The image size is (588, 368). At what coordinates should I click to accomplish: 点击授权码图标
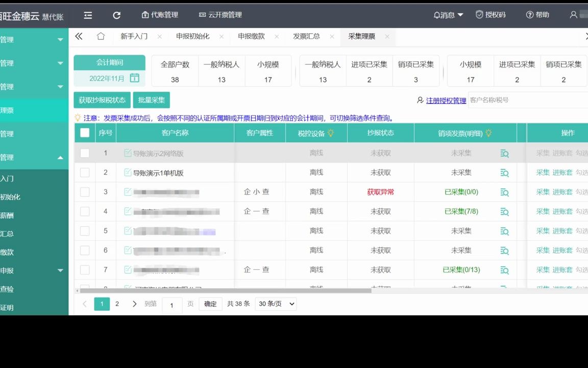click(x=479, y=14)
